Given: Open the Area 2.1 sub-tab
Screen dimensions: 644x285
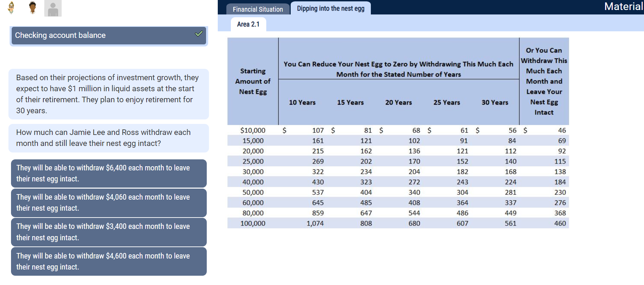Looking at the screenshot, I should pos(248,24).
